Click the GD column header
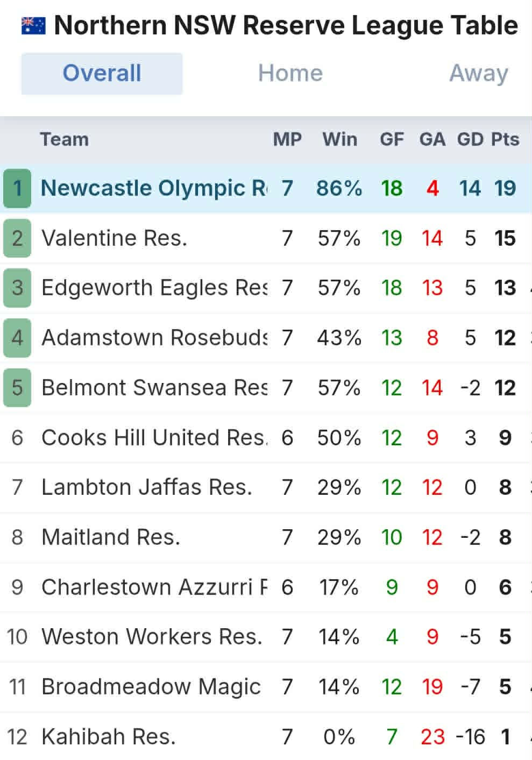 pos(470,139)
